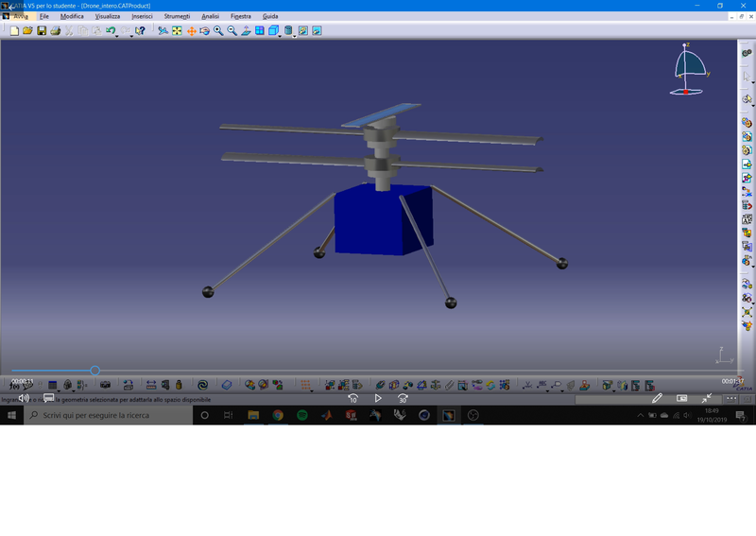The height and width of the screenshot is (536, 756).
Task: Open File Explorer from the taskbar
Action: 253,415
